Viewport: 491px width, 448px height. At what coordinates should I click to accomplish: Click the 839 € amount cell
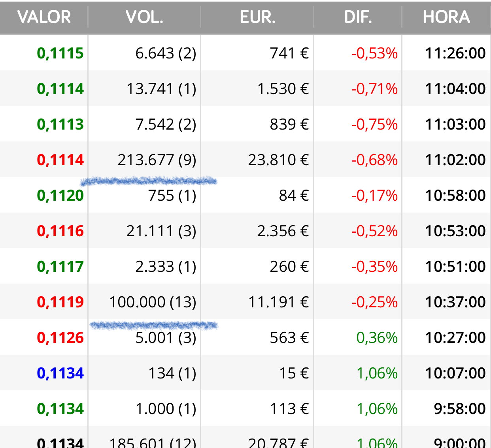(x=289, y=124)
